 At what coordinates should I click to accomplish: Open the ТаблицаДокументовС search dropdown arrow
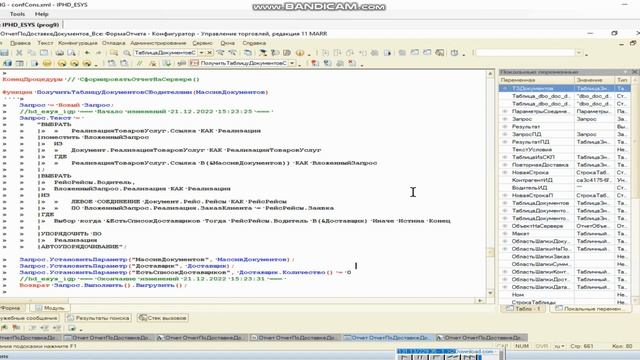[201, 53]
